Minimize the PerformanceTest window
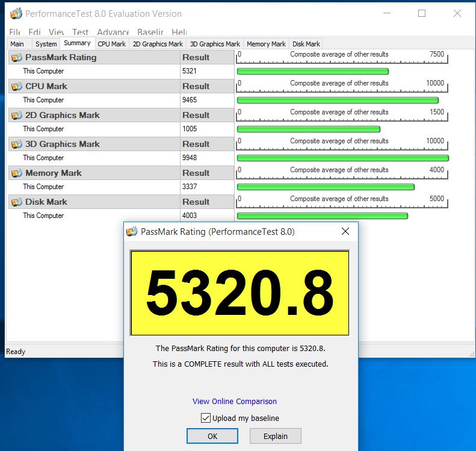Screen dimensions: 476x451 point(387,13)
